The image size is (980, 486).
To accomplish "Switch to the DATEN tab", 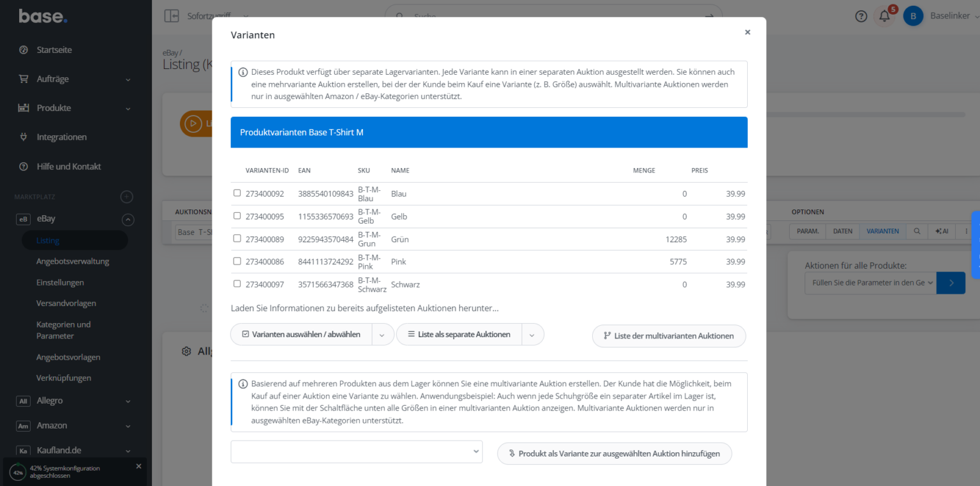I will click(x=842, y=231).
